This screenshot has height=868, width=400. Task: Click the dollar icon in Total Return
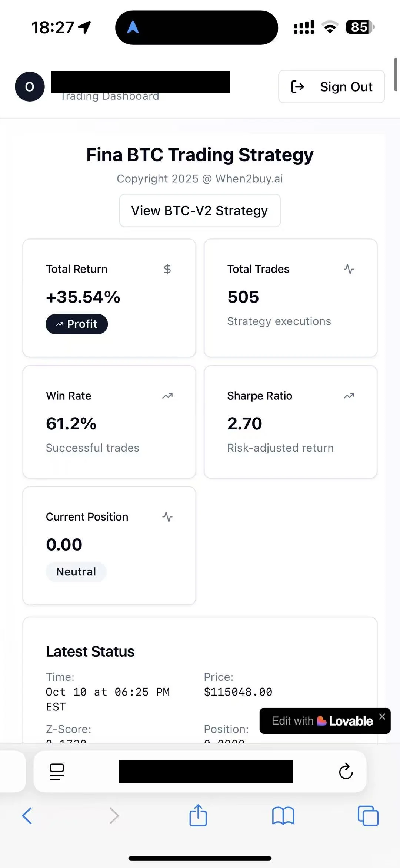pyautogui.click(x=167, y=269)
